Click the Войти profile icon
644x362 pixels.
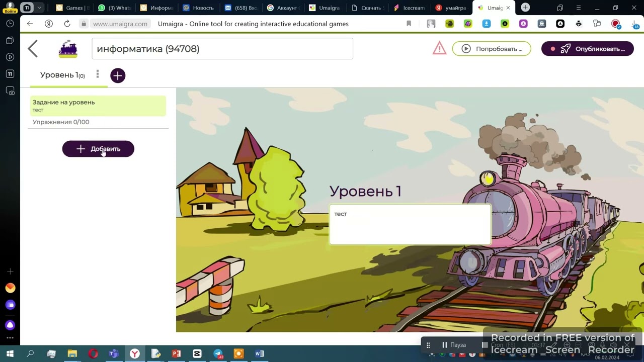[10, 7]
